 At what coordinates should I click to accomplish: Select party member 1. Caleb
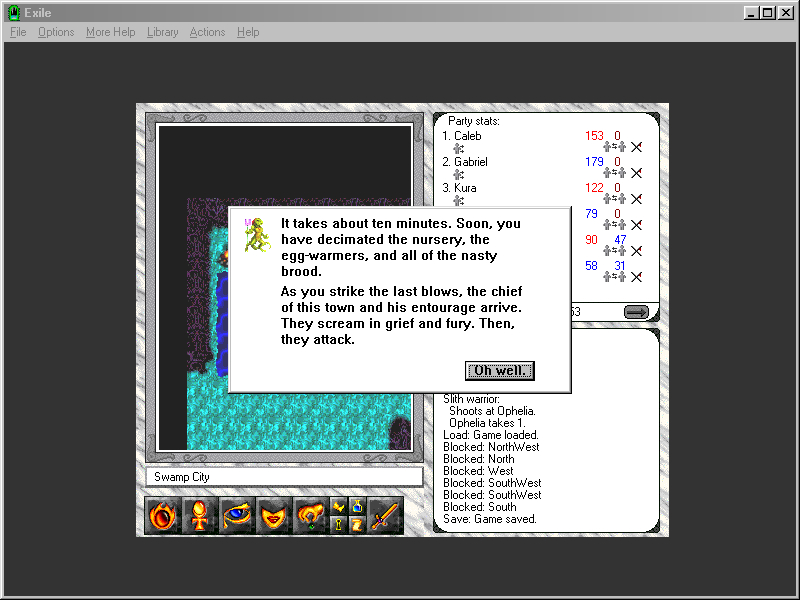(462, 136)
